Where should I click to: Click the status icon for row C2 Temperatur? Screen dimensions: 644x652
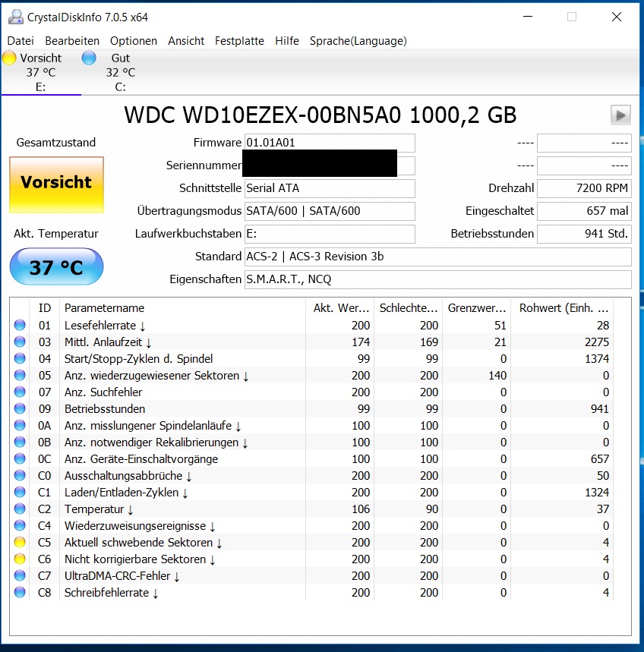[20, 509]
